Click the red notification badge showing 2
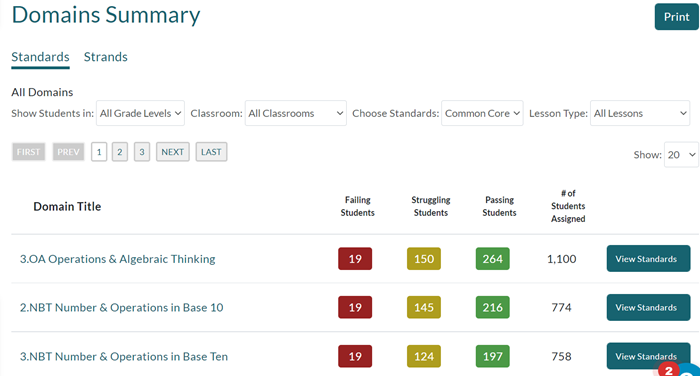700x376 pixels. [668, 370]
